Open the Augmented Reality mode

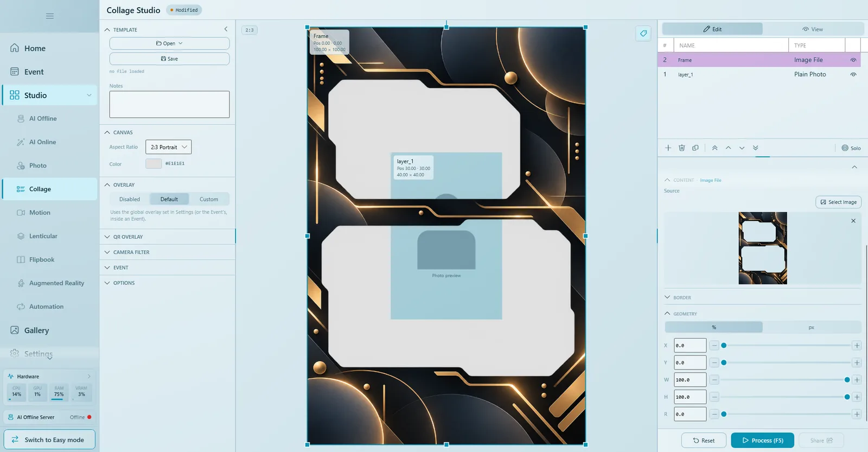[x=49, y=283]
